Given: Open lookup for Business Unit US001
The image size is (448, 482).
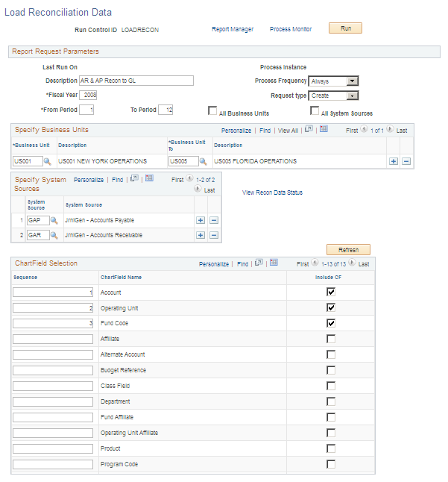Looking at the screenshot, I should pyautogui.click(x=47, y=161).
